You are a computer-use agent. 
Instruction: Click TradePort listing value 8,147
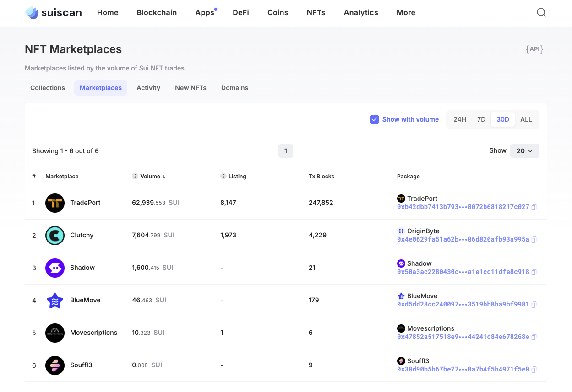point(228,203)
